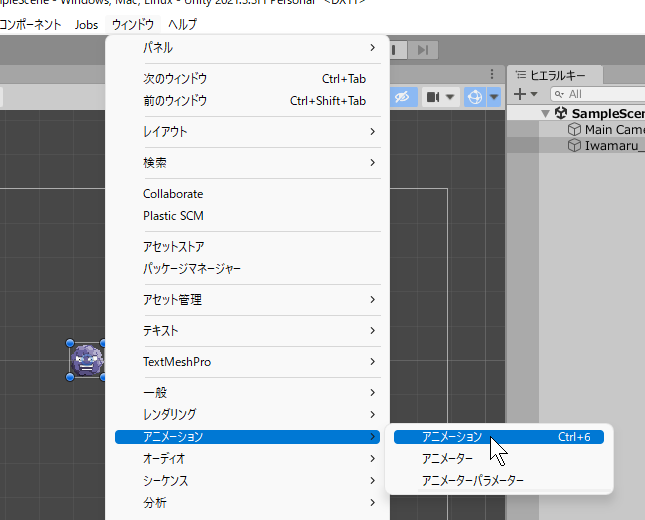Click the Unity scene icon beside SampleScene

tap(561, 113)
